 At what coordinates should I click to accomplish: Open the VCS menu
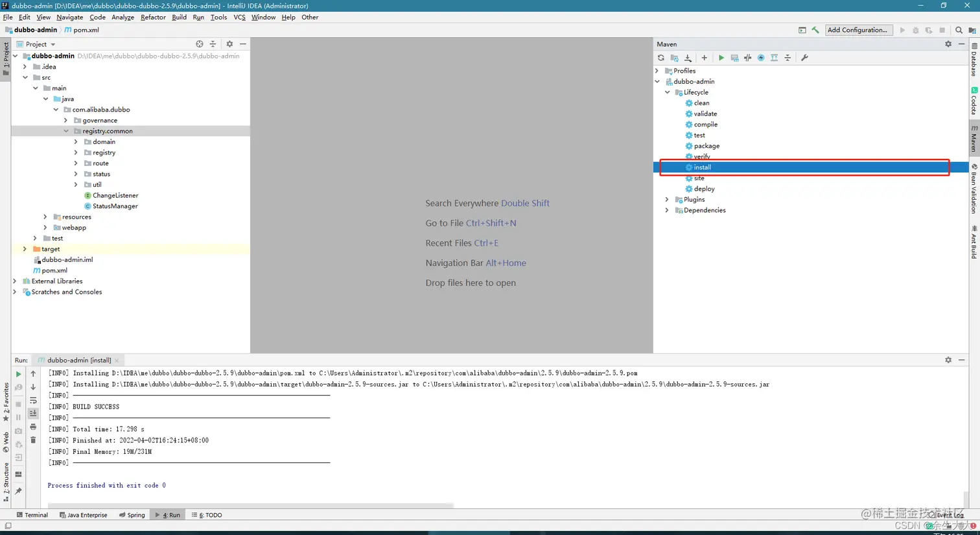(239, 18)
